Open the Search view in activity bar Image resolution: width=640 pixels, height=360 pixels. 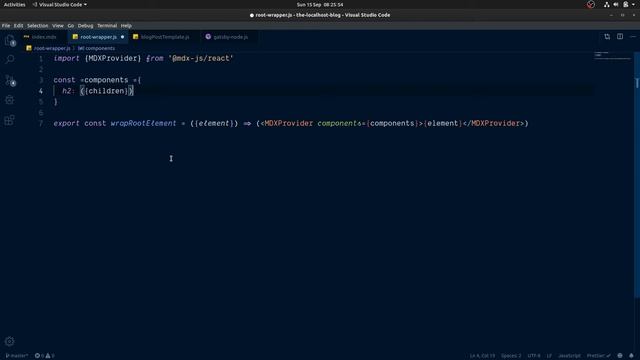coord(10,60)
